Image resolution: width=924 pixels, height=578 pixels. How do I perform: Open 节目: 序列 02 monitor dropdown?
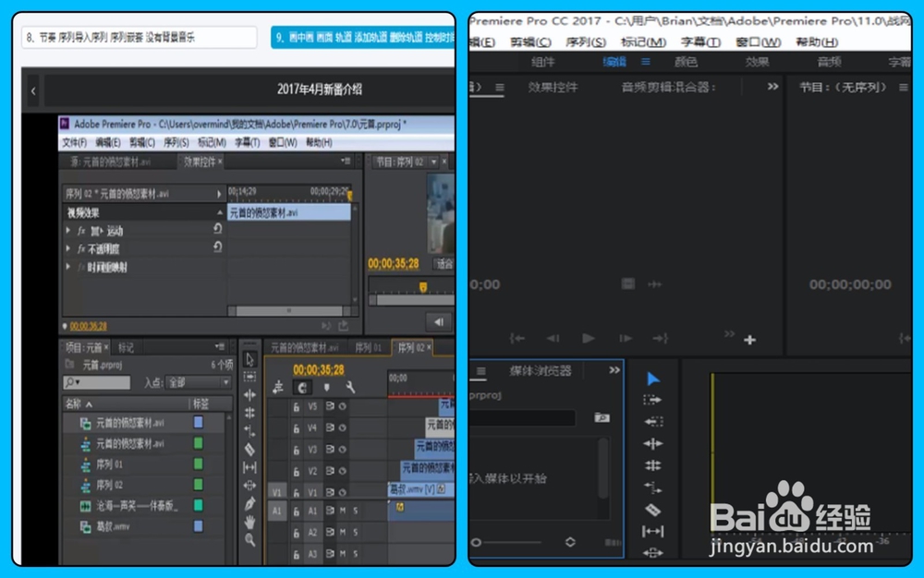click(x=433, y=162)
